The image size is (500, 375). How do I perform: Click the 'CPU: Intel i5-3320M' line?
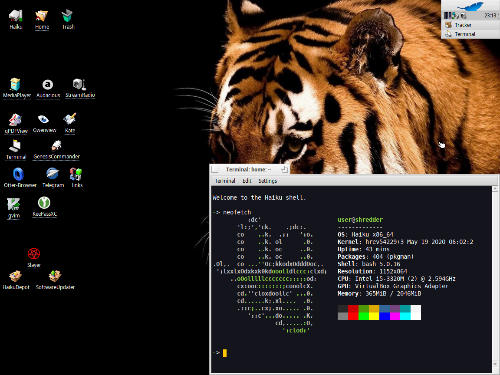pos(397,279)
